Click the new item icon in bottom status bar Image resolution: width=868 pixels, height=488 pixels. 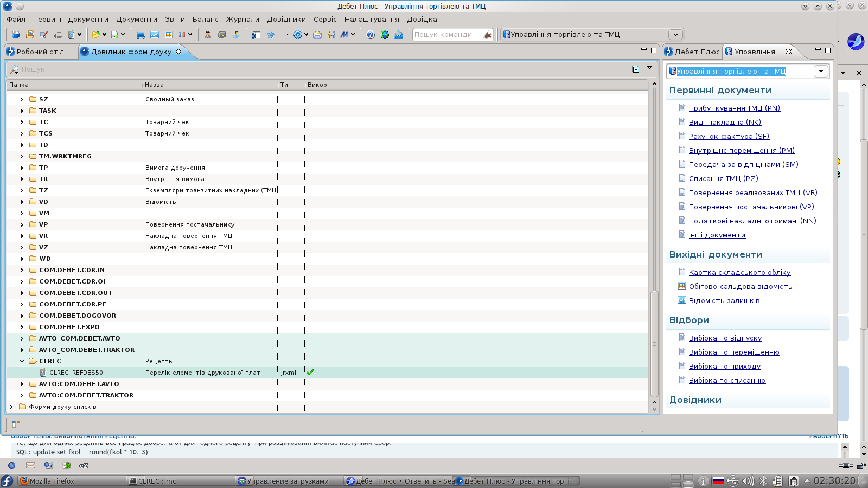(16, 424)
